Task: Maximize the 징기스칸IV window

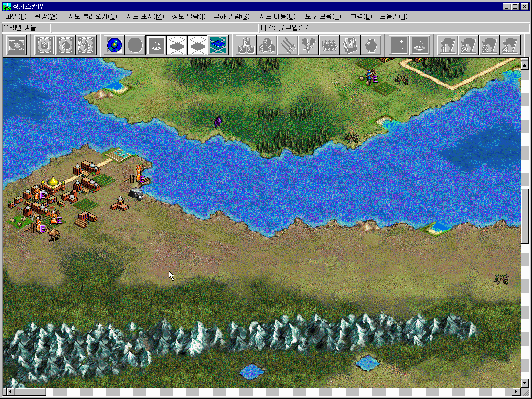Action: 515,6
